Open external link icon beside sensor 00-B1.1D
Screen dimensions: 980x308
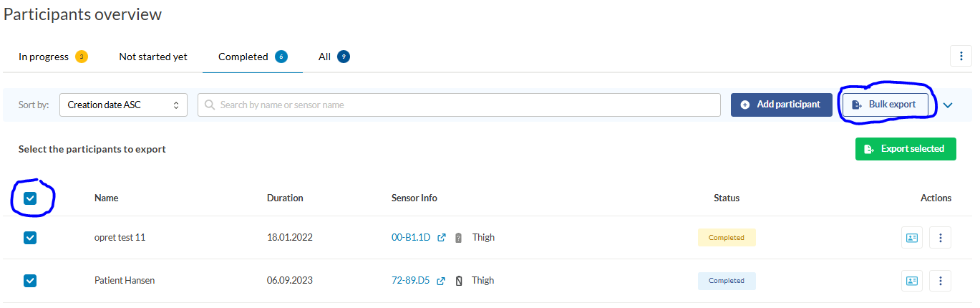442,238
